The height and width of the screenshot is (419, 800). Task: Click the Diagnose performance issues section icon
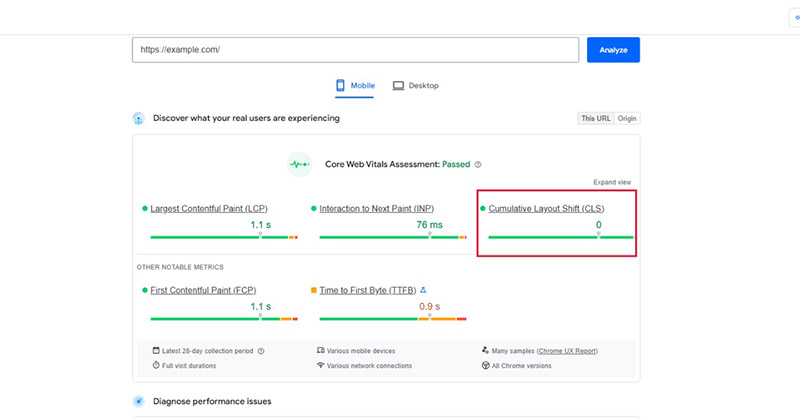click(x=138, y=401)
